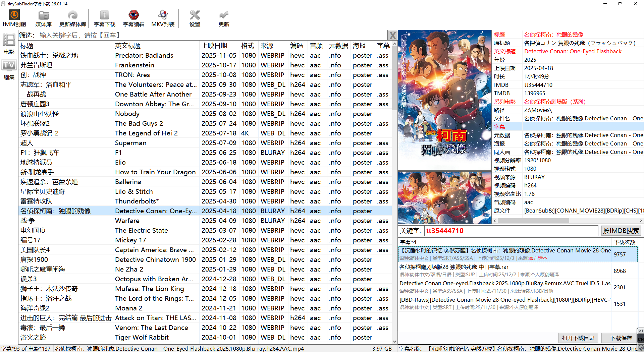Click the red 标题 label in details
This screenshot has height=352, width=644.
pyautogui.click(x=499, y=35)
